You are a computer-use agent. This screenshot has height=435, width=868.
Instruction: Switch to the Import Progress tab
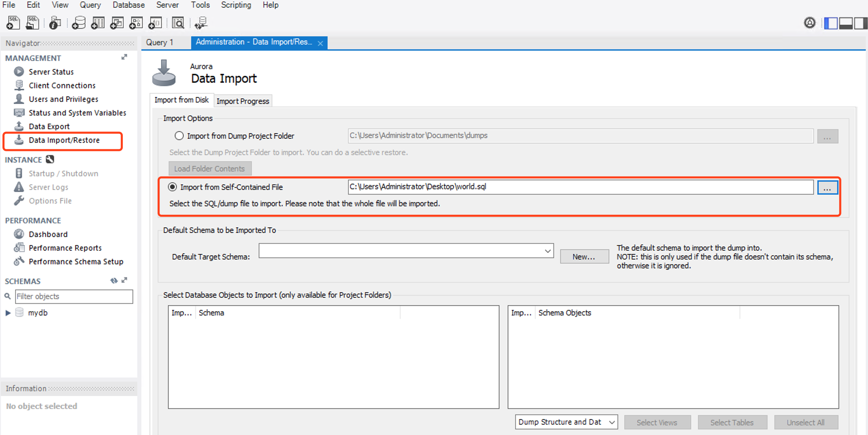[x=243, y=101]
